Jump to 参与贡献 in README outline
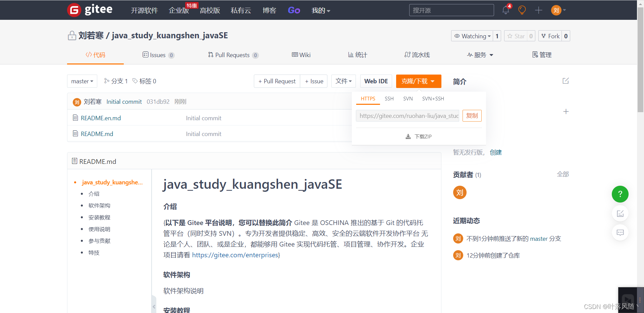The image size is (644, 313). (x=99, y=241)
